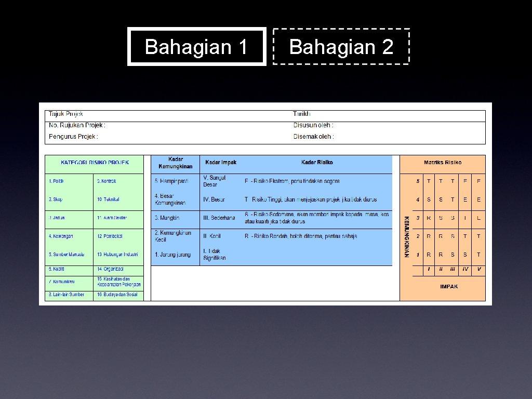Screen dimensions: 532x399
Task: Select 15. Kesihatan dan Keselamatan Pekerjaan
Action: (119, 282)
